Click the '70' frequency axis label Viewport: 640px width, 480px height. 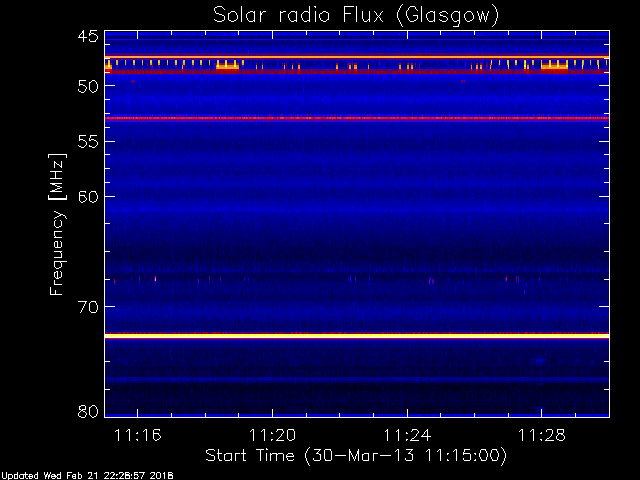pos(88,307)
